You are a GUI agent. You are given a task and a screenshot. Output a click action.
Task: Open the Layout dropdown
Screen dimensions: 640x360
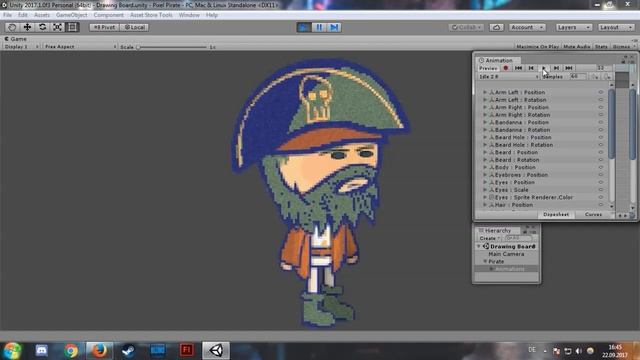616,27
